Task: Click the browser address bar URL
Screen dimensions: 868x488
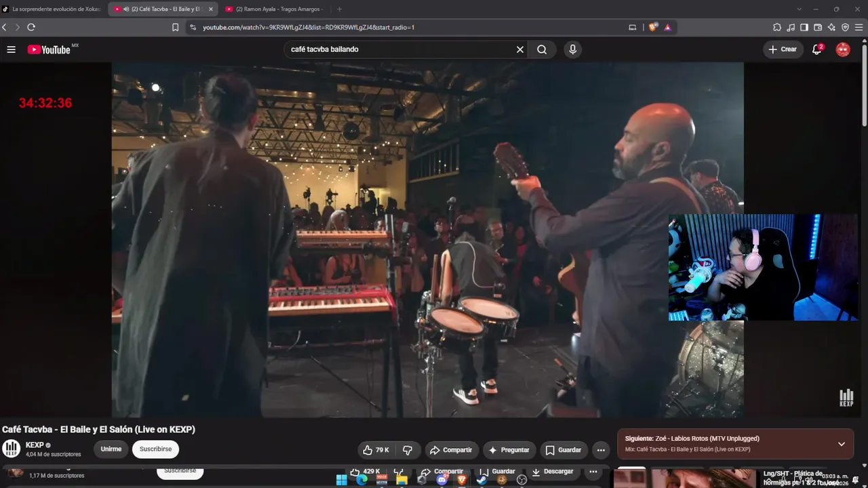Action: (x=309, y=27)
